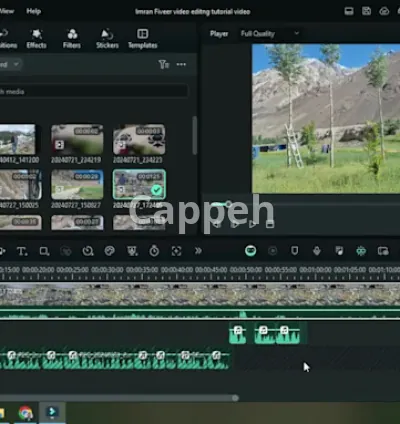Viewport: 400px width, 424px height.
Task: Select the video clip's green audio waveform strip
Action: pos(200,314)
